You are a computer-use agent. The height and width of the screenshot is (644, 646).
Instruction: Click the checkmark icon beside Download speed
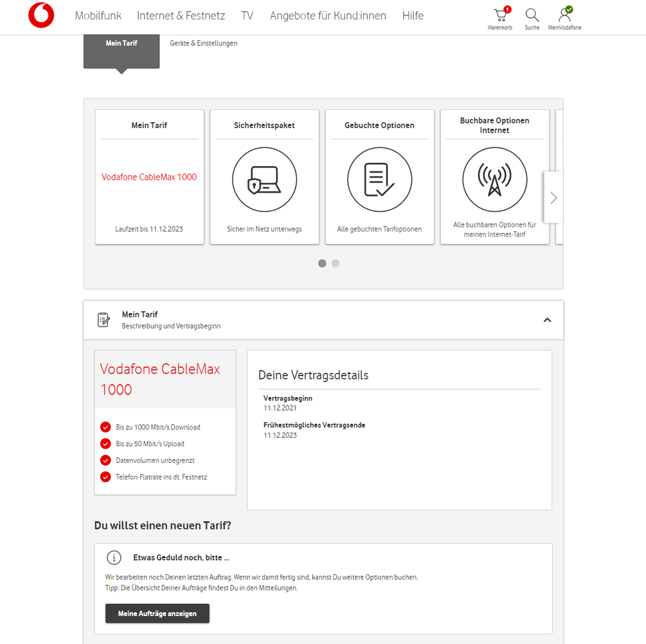coord(105,427)
